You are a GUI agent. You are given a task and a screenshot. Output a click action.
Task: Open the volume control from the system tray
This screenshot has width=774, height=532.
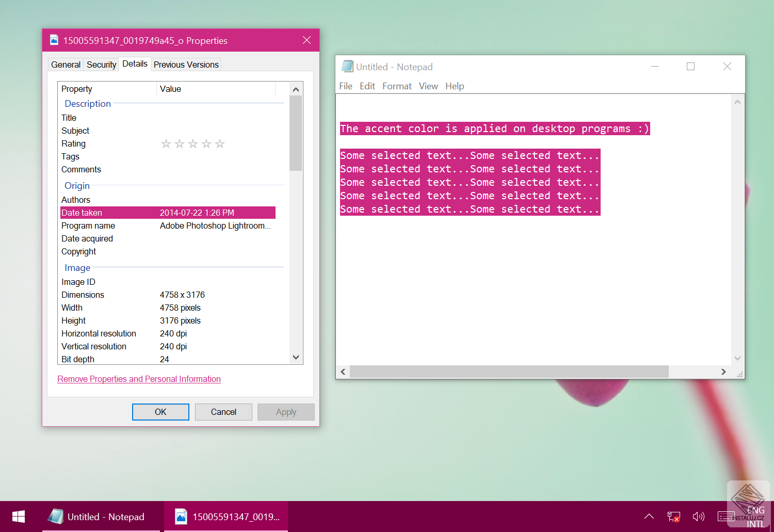(699, 516)
